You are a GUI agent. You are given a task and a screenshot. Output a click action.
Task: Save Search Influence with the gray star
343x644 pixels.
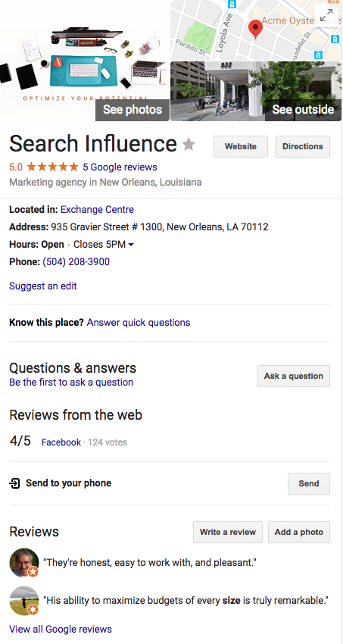pos(189,144)
